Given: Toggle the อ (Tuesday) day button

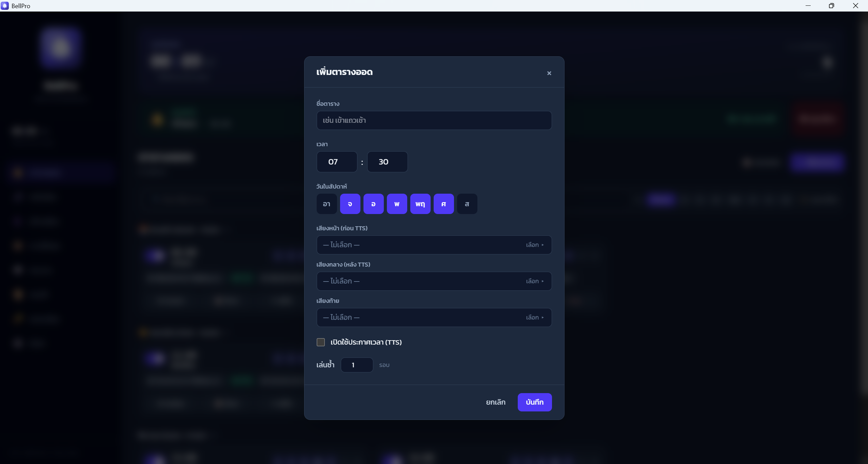Looking at the screenshot, I should point(373,204).
